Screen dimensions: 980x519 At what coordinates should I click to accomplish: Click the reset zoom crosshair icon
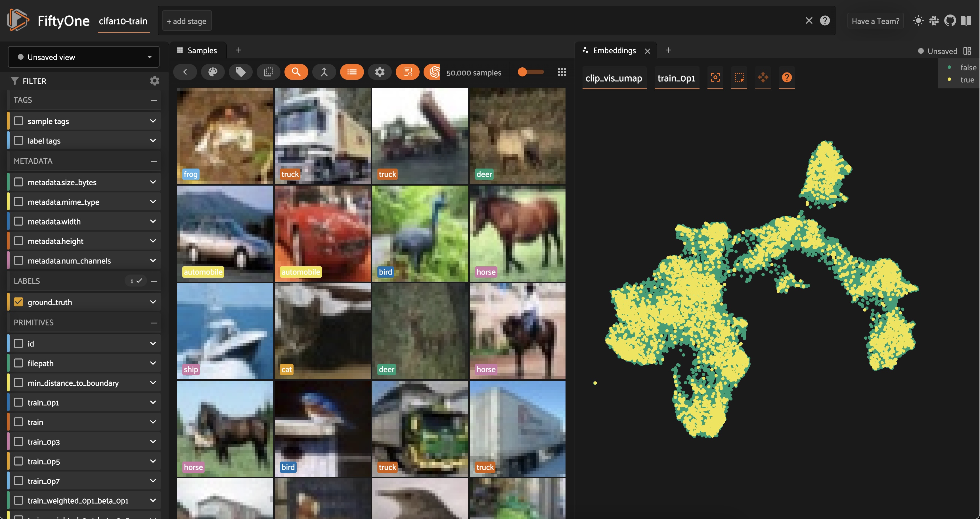(715, 78)
